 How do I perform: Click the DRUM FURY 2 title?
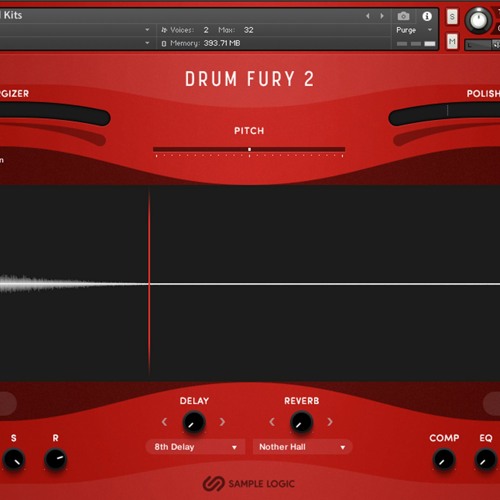249,79
